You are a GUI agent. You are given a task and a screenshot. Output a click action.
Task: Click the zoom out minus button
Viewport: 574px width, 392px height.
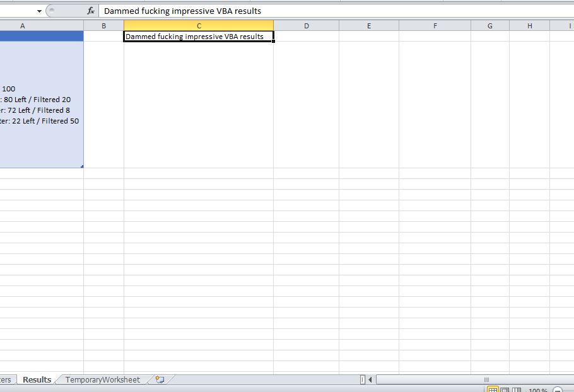tap(558, 390)
